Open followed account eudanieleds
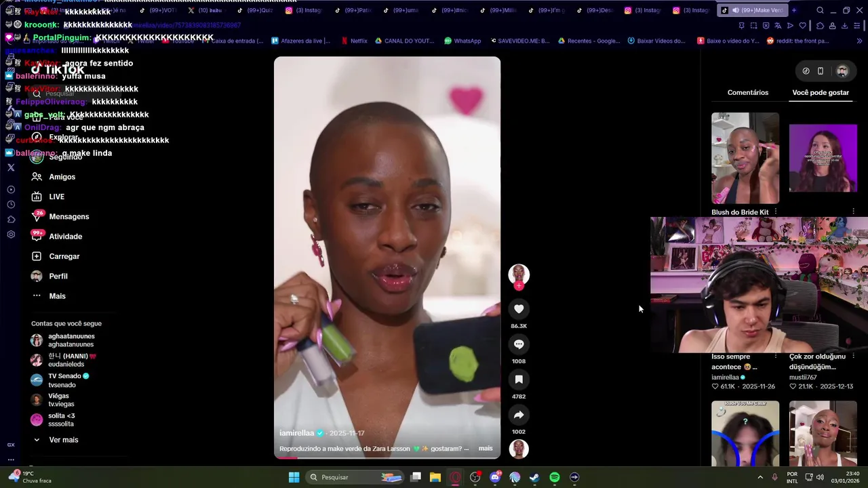The width and height of the screenshot is (868, 488). [x=64, y=360]
